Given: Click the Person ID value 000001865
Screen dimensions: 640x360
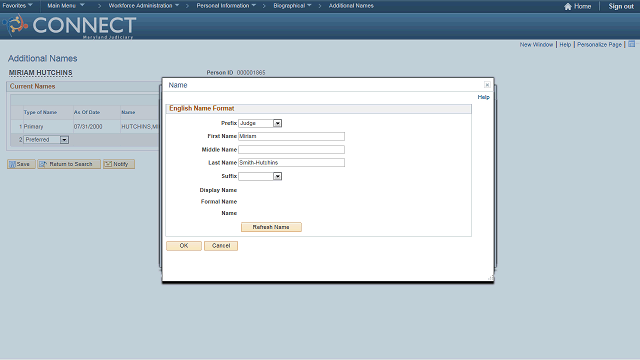Looking at the screenshot, I should pyautogui.click(x=251, y=73).
